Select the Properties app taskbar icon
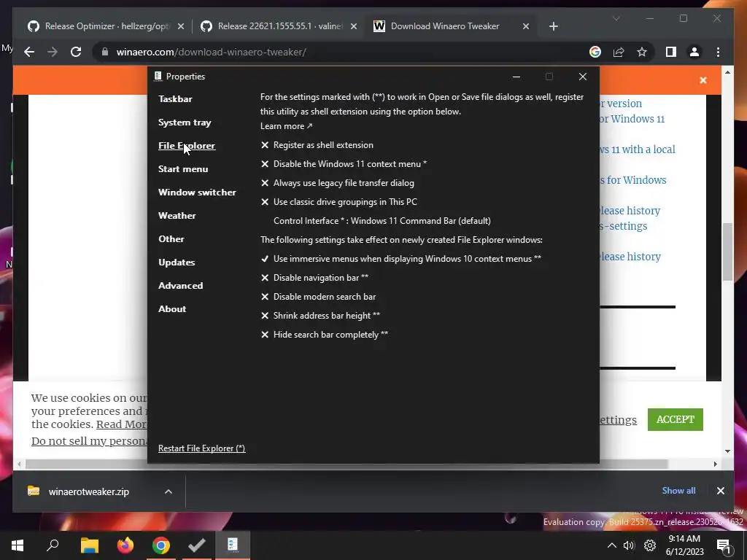Screen dimensions: 747x560 pos(233,545)
